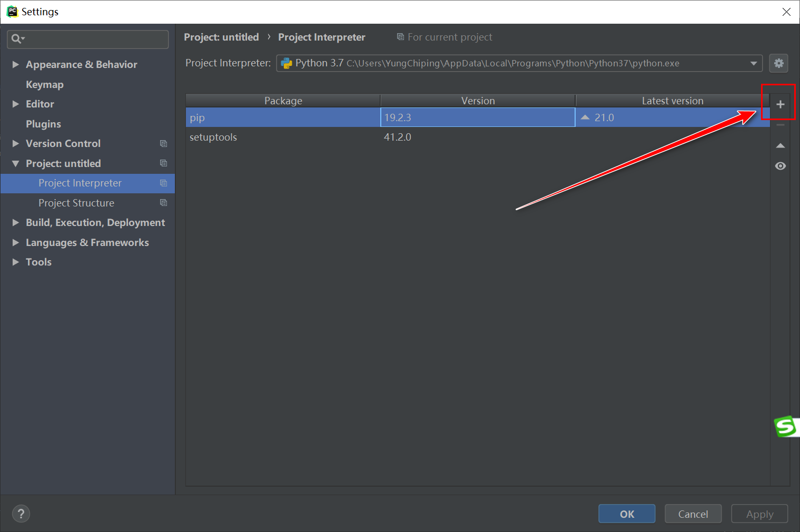This screenshot has width=800, height=532.
Task: Click the Package column header
Action: [283, 101]
